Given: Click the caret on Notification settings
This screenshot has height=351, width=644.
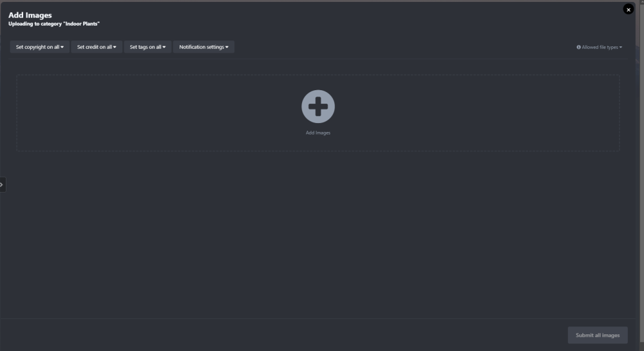Looking at the screenshot, I should [227, 47].
